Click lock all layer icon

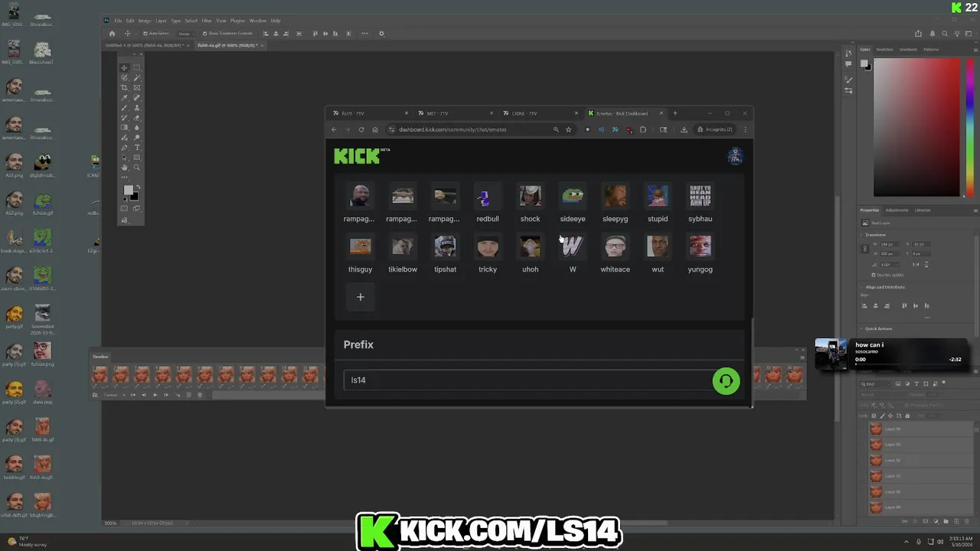pos(907,416)
